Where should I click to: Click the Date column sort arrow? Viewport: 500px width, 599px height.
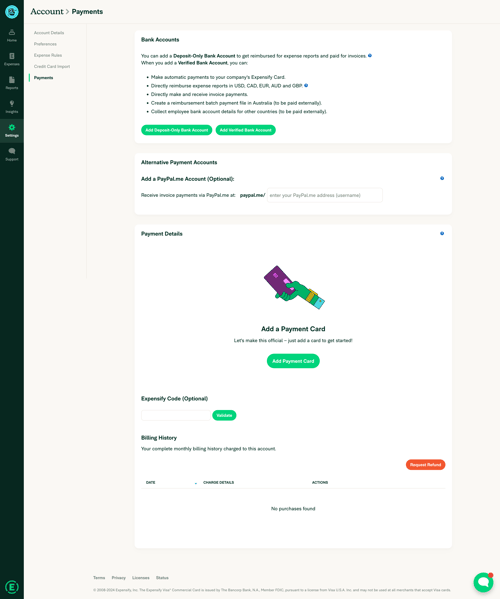pos(196,483)
